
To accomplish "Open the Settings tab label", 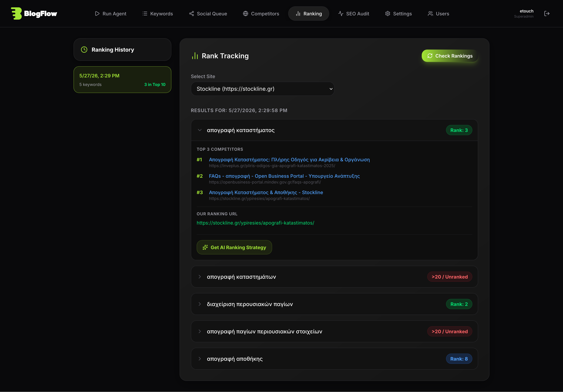I will click(x=402, y=14).
